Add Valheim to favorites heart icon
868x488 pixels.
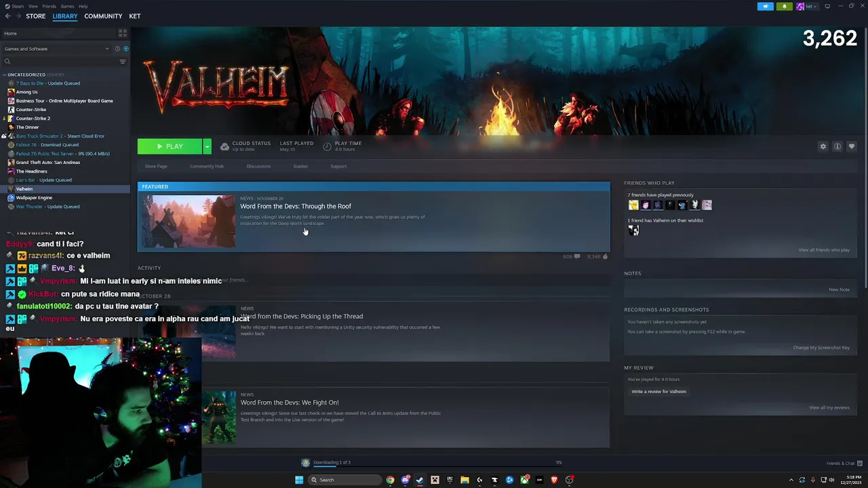click(852, 146)
